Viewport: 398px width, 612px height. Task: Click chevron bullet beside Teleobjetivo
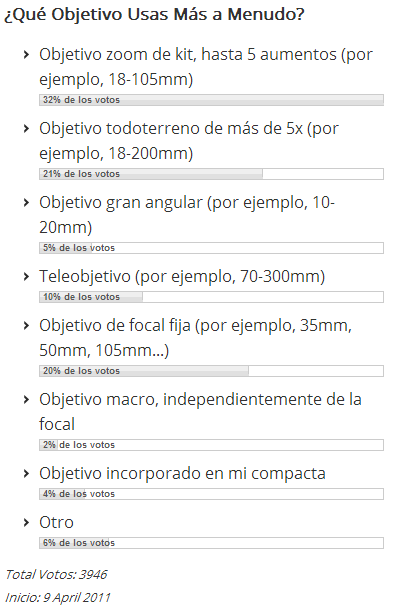[x=26, y=277]
